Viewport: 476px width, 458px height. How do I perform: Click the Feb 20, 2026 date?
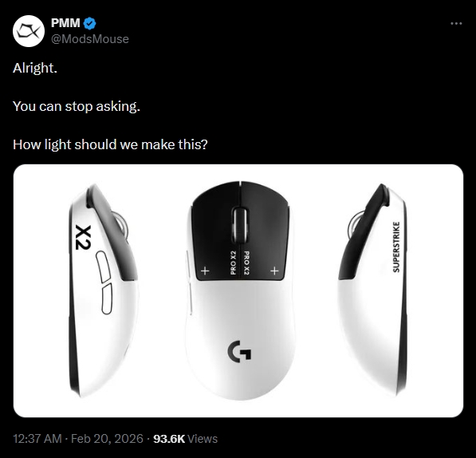[107, 439]
